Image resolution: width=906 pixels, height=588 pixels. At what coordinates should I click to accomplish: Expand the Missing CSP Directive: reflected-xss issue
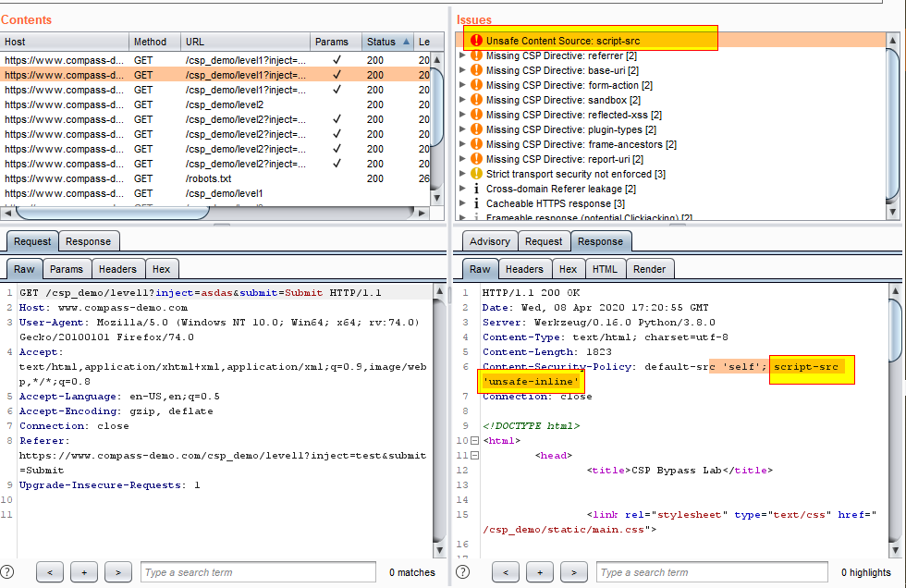[x=462, y=115]
